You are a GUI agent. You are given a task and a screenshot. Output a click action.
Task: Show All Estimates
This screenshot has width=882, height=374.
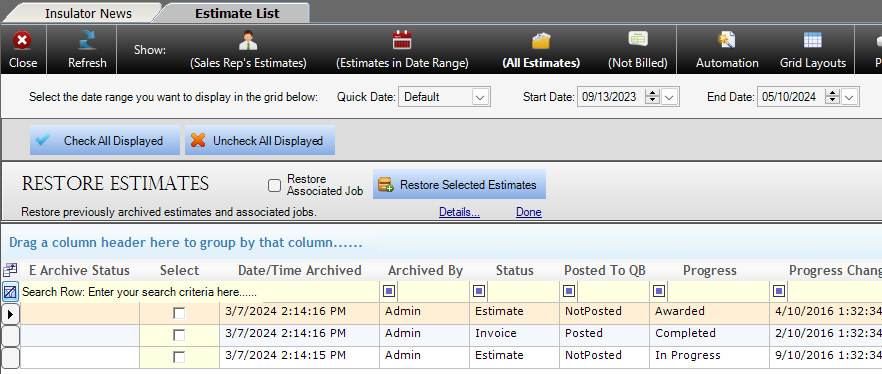(x=541, y=49)
